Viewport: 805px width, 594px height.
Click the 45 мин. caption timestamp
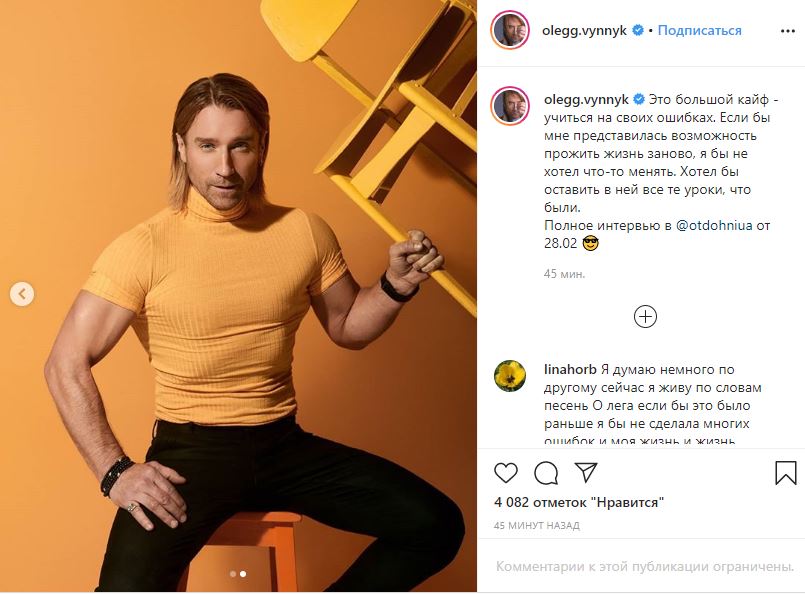coord(564,273)
